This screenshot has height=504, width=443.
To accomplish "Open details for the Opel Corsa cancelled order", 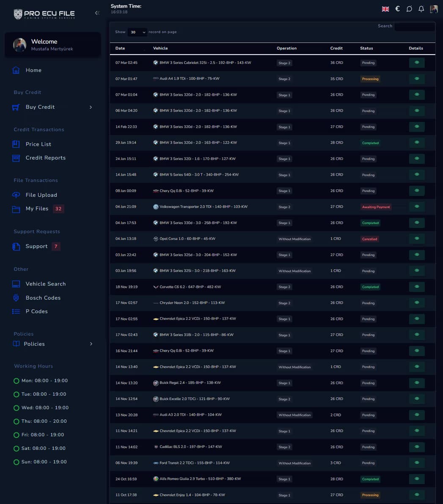I will (416, 239).
